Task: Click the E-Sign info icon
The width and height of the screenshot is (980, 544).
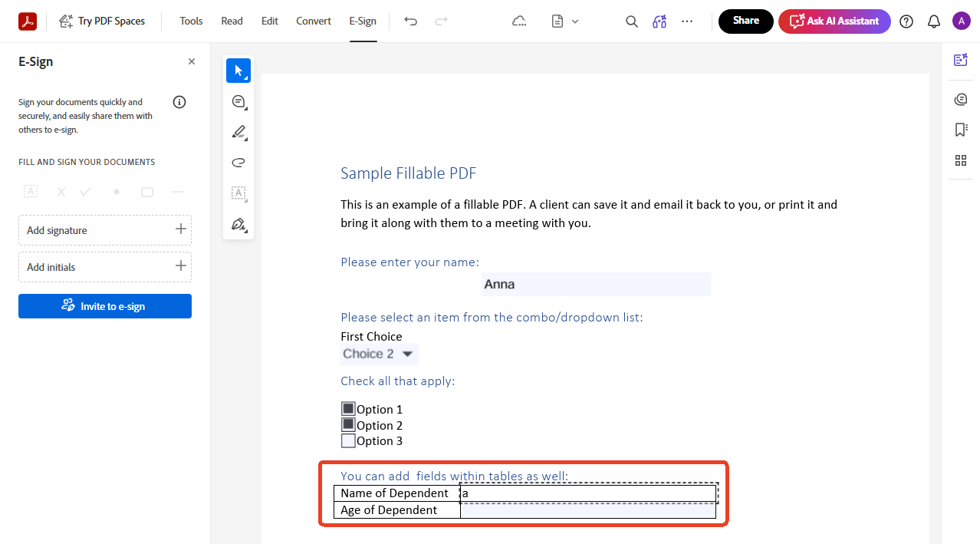Action: [x=179, y=102]
